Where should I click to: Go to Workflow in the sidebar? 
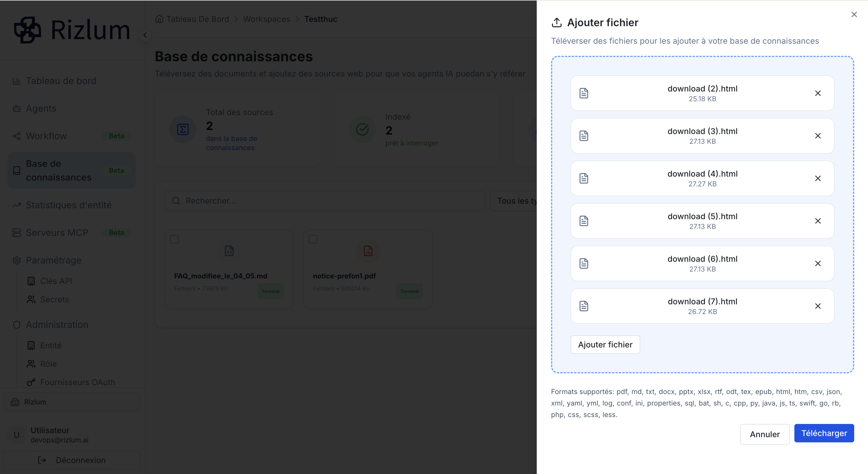pos(71,136)
